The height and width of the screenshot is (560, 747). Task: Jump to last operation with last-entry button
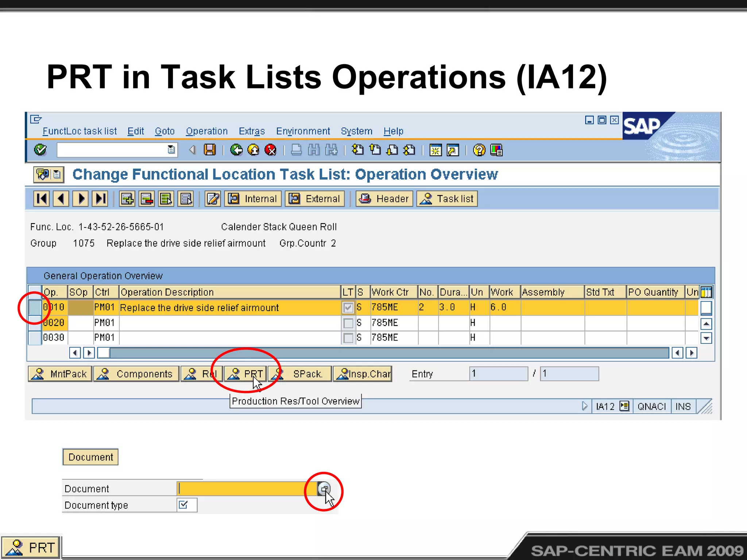tap(100, 199)
